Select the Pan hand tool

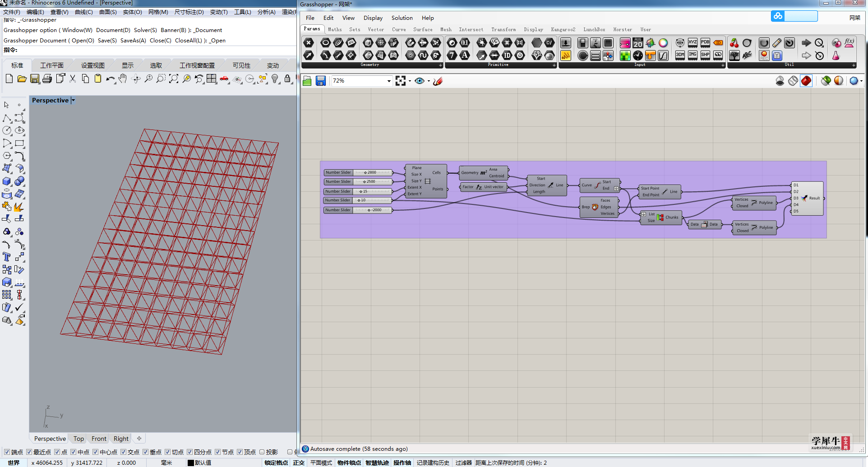pyautogui.click(x=123, y=79)
